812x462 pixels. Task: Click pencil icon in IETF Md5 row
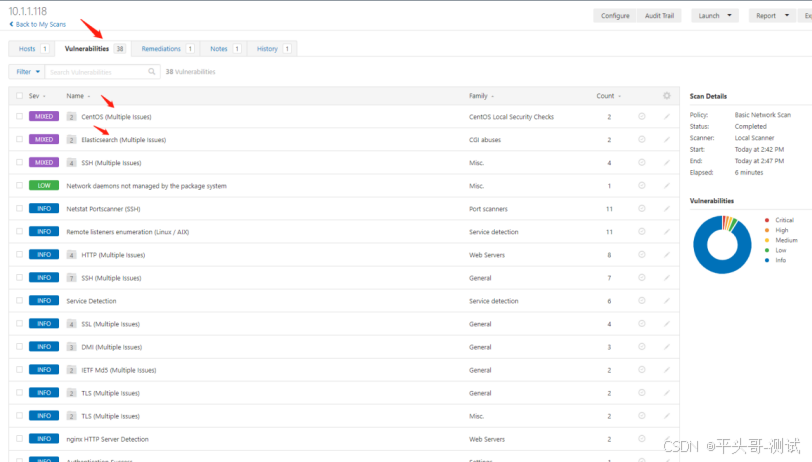click(667, 370)
